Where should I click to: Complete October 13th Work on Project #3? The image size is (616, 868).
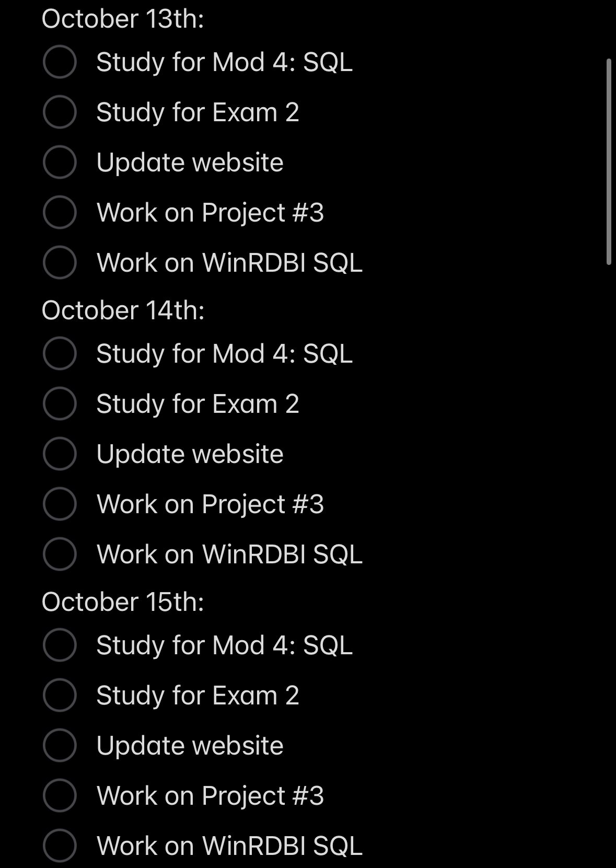point(60,212)
